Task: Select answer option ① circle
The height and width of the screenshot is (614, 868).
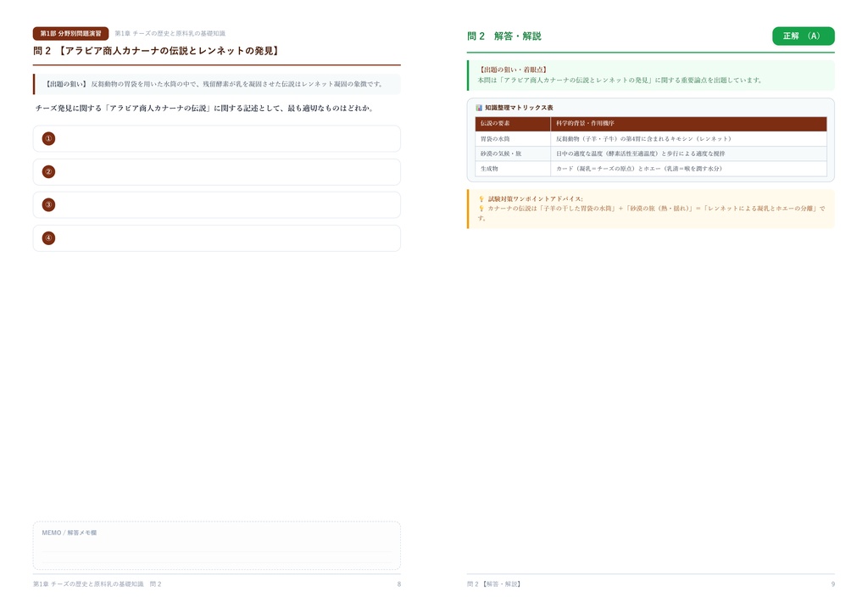Action: click(x=48, y=138)
